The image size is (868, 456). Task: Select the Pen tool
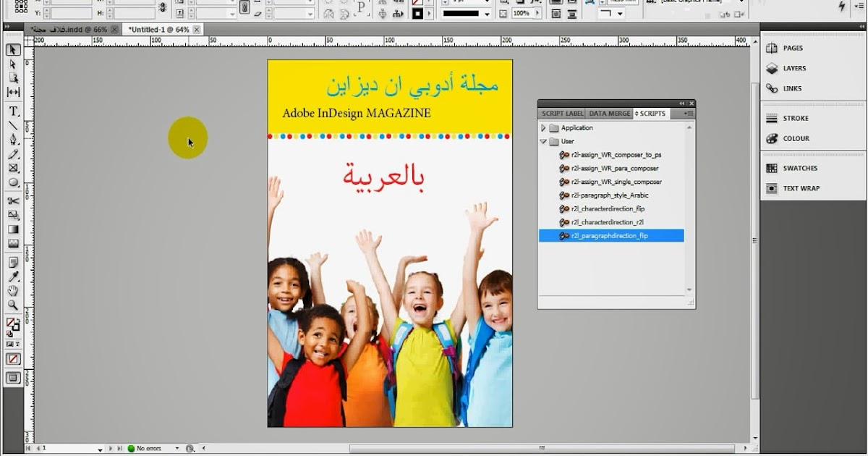pyautogui.click(x=13, y=140)
